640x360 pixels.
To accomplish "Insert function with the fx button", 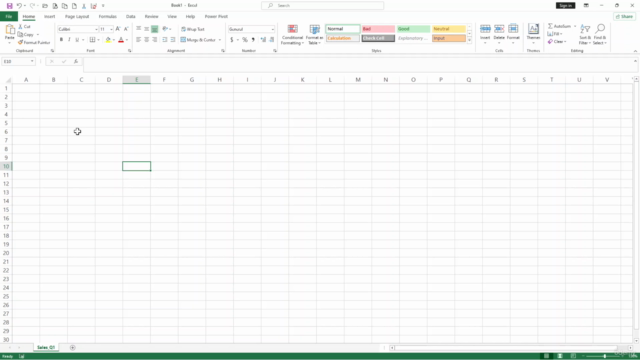I will click(76, 61).
